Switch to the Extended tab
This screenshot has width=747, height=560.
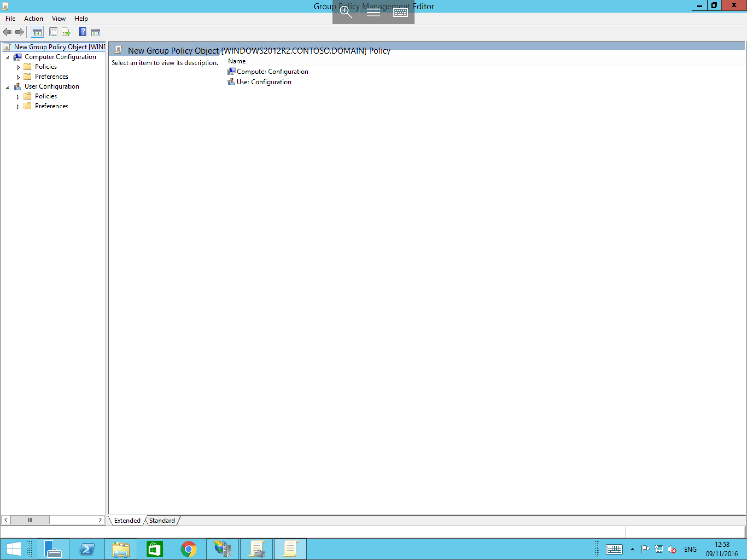click(x=127, y=520)
